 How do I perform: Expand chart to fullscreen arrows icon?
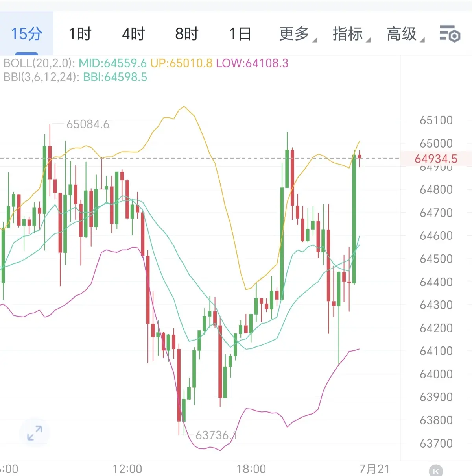[35, 433]
